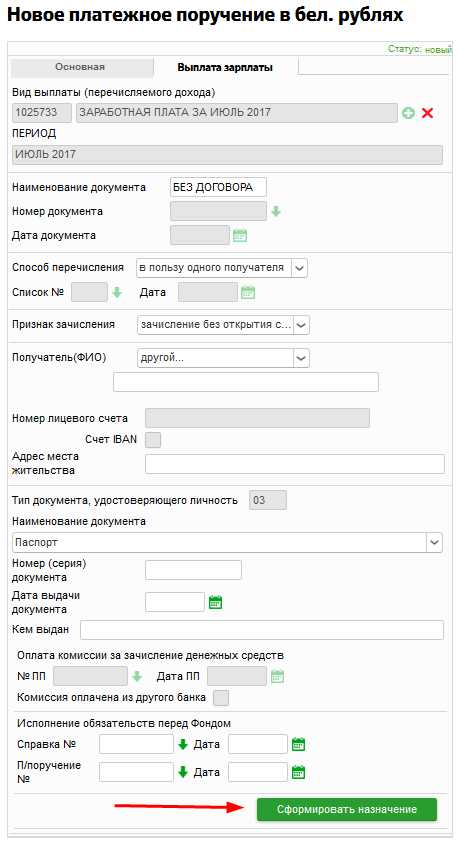Open the Паспорт document name dropdown

[x=434, y=542]
